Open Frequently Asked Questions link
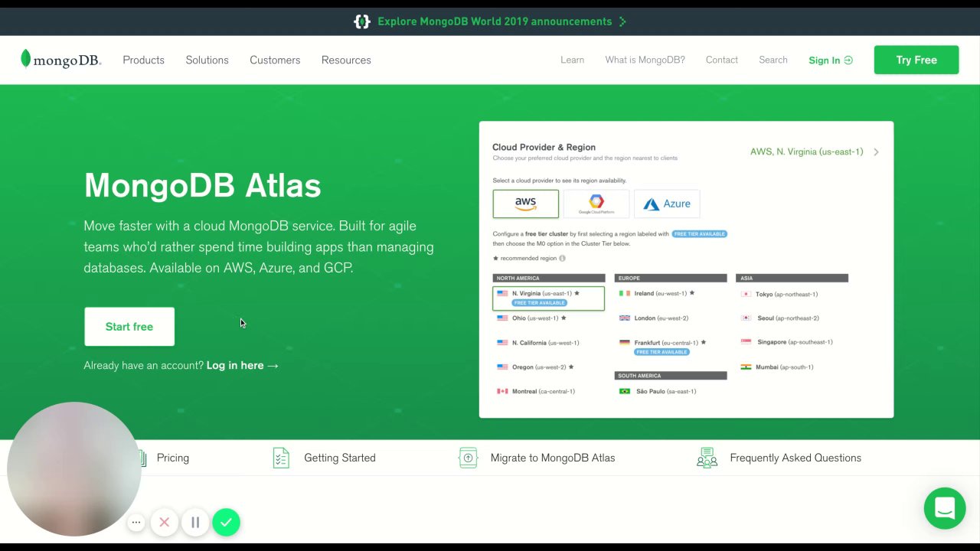Screen dimensions: 980x551 [795, 458]
